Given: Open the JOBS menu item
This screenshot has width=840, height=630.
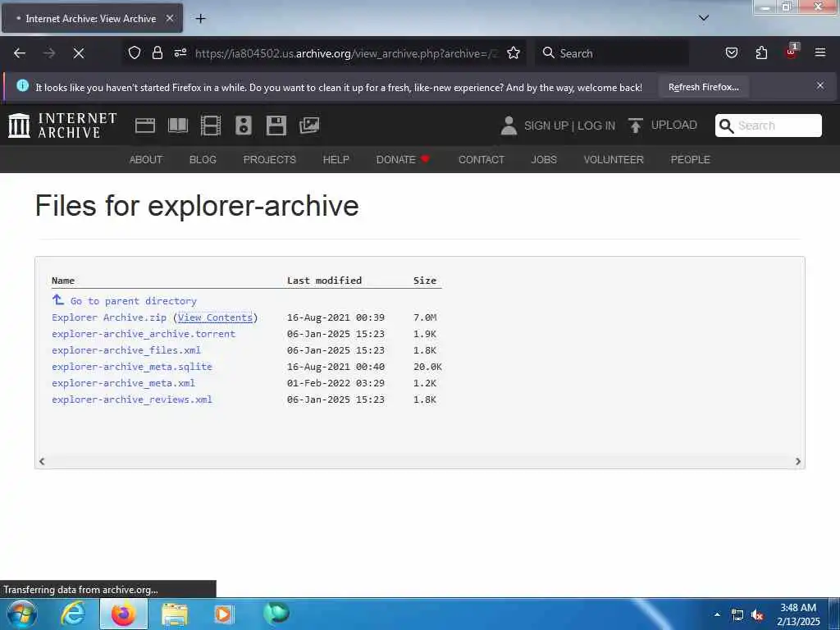Looking at the screenshot, I should (544, 160).
